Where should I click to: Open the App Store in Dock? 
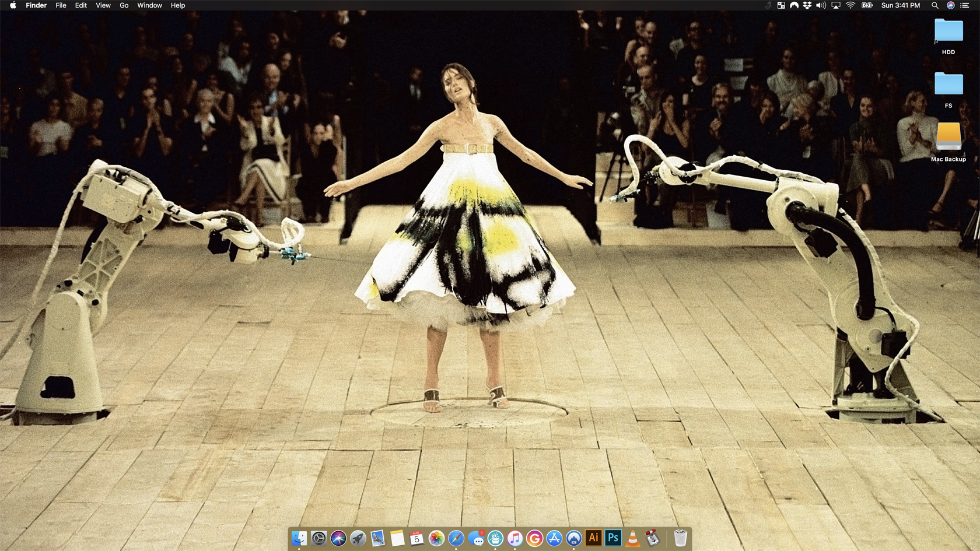click(x=554, y=538)
